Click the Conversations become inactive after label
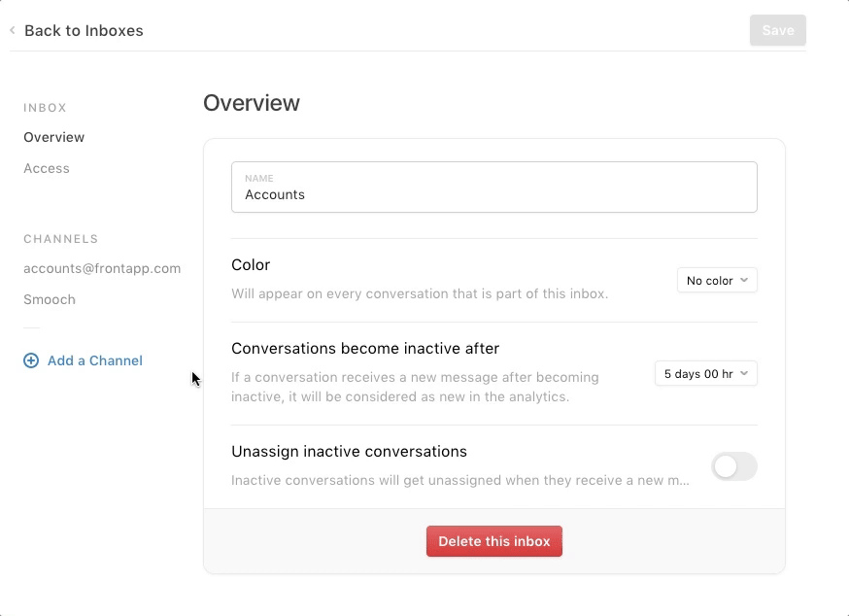The height and width of the screenshot is (616, 849). [x=365, y=349]
